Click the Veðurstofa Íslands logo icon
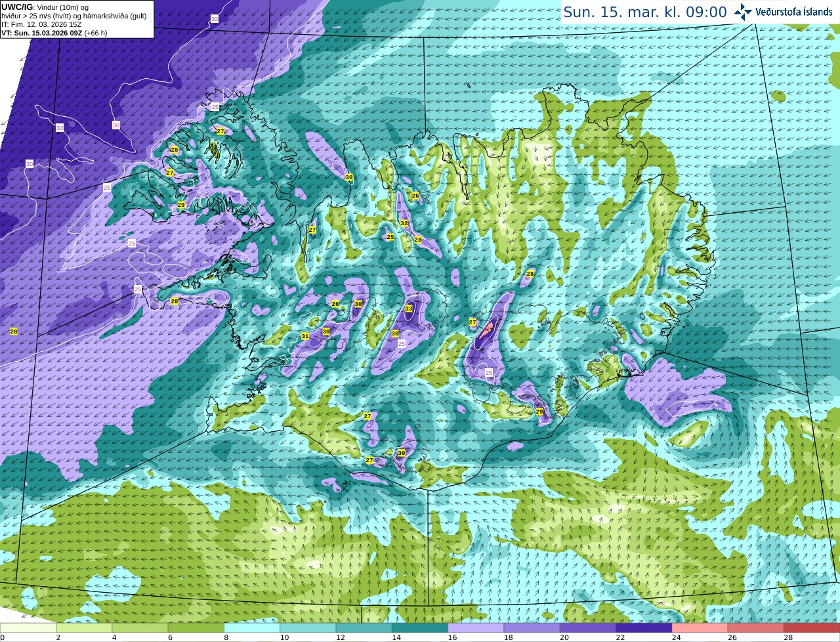Viewport: 840px width, 642px height. click(x=742, y=12)
